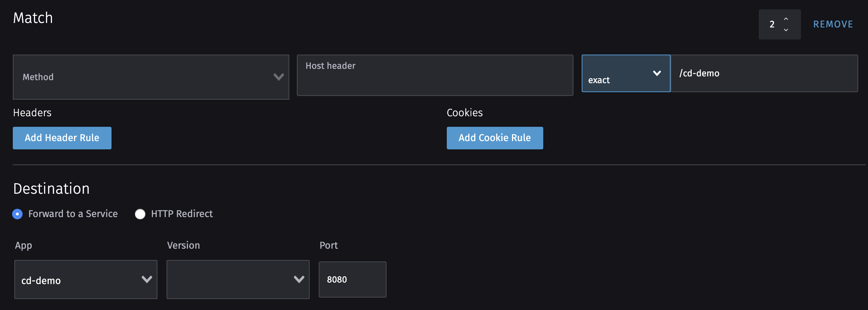Increment the match order stepper up arrow
The width and height of the screenshot is (868, 310).
click(786, 19)
